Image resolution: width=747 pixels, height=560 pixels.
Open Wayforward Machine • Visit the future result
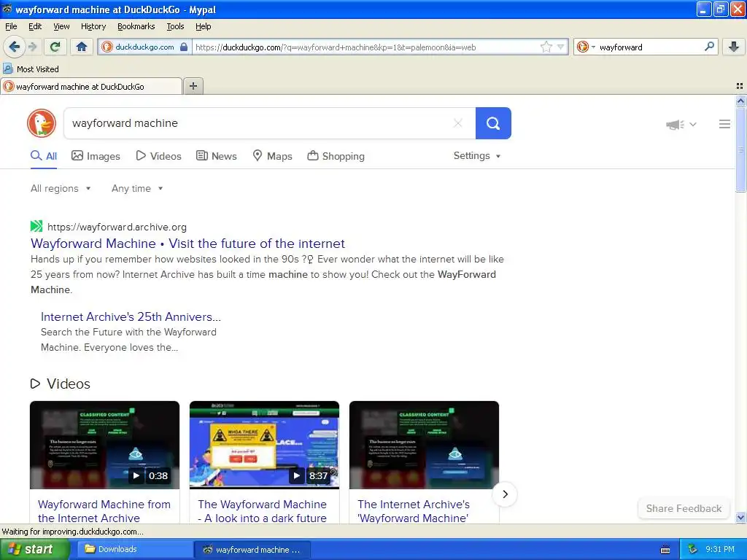pyautogui.click(x=187, y=244)
